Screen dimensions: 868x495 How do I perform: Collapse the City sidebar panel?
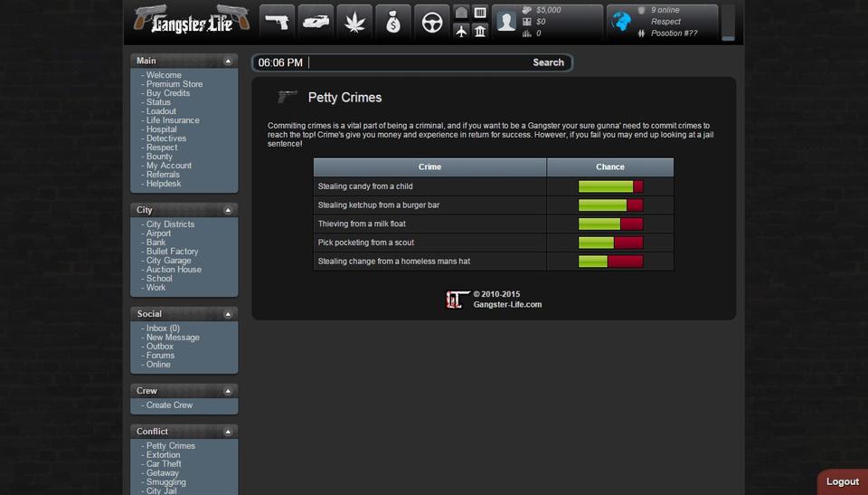point(228,210)
